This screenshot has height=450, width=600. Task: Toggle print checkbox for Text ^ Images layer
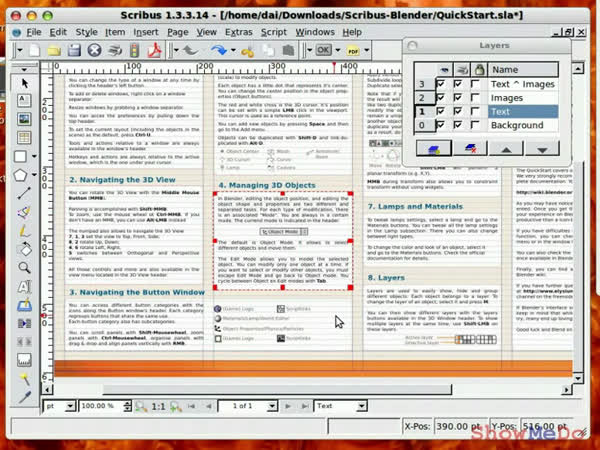pos(458,83)
